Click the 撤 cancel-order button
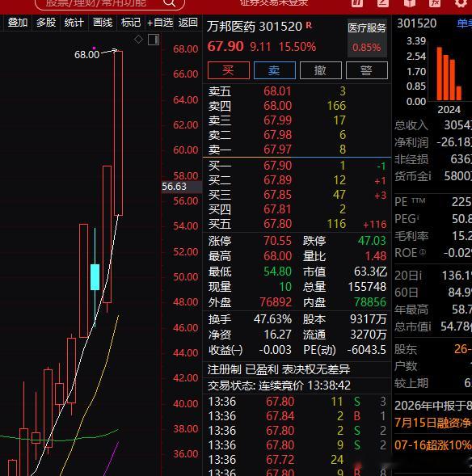The image size is (472, 476). tap(321, 70)
